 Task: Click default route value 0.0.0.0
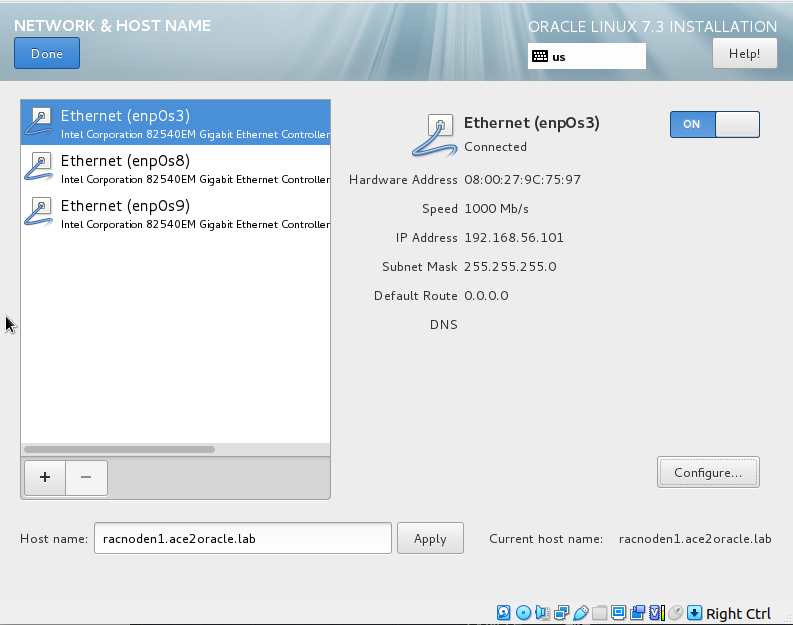pyautogui.click(x=487, y=295)
